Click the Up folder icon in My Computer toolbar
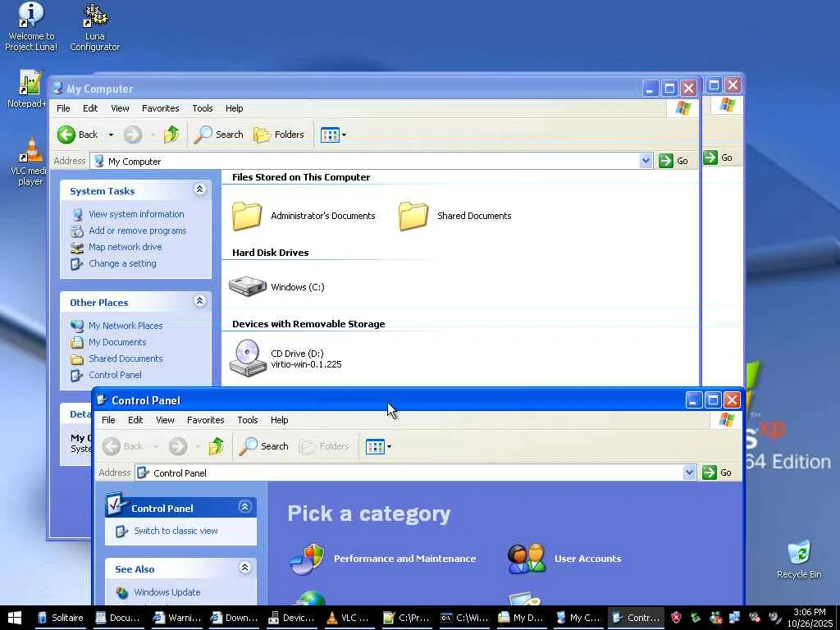Screen dimensions: 840x630 [x=171, y=135]
